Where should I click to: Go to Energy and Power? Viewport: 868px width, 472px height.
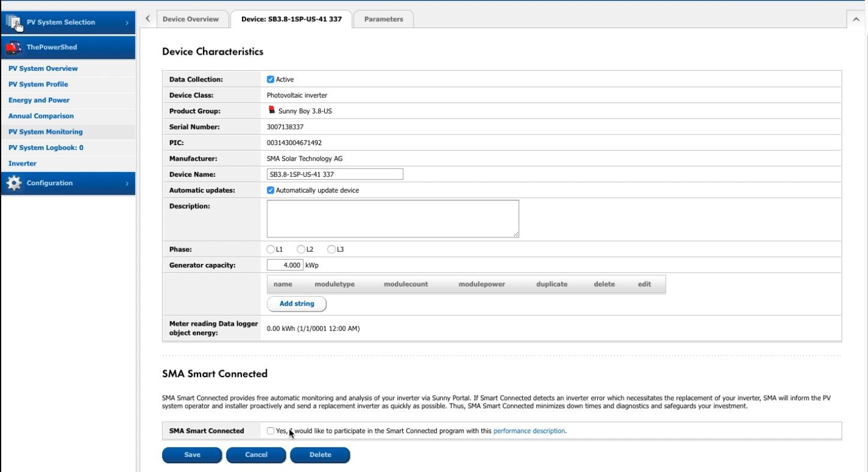tap(39, 100)
